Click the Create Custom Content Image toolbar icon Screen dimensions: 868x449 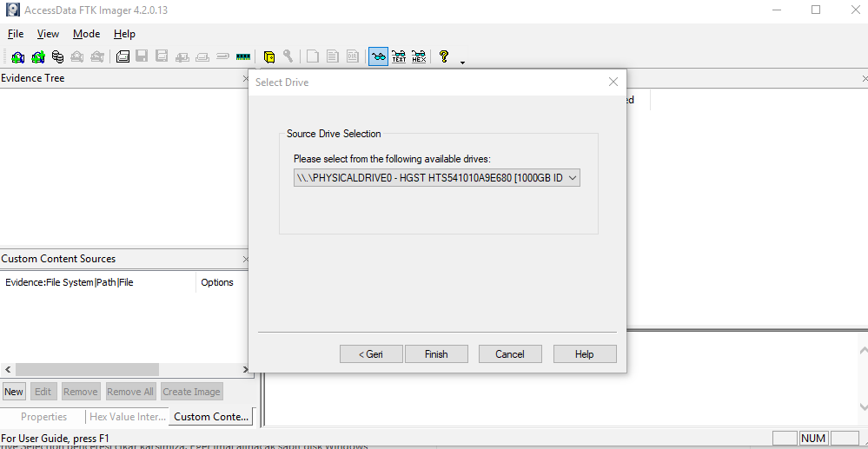tap(202, 56)
